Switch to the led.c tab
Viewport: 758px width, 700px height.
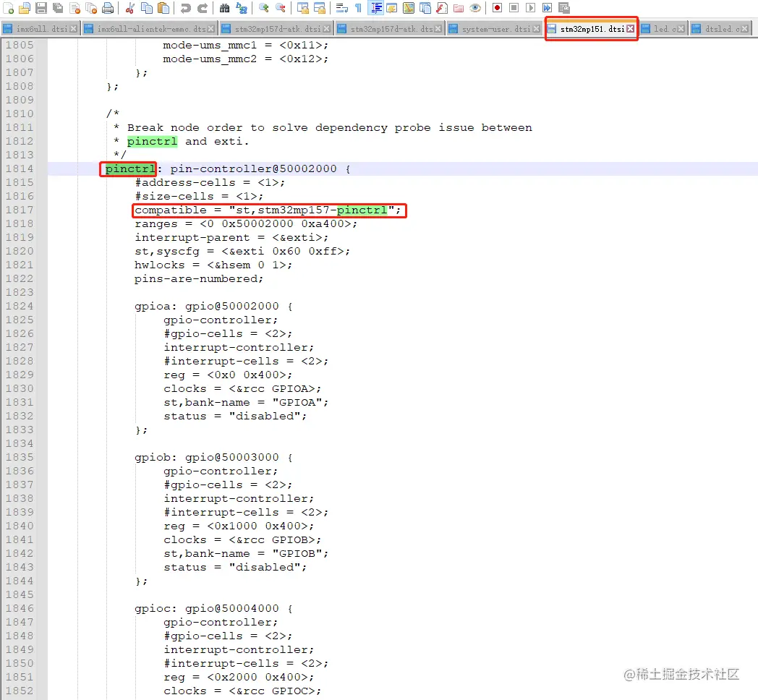coord(663,29)
